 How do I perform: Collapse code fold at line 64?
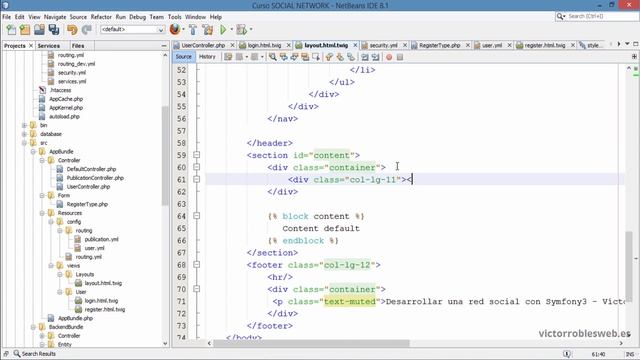(x=196, y=216)
